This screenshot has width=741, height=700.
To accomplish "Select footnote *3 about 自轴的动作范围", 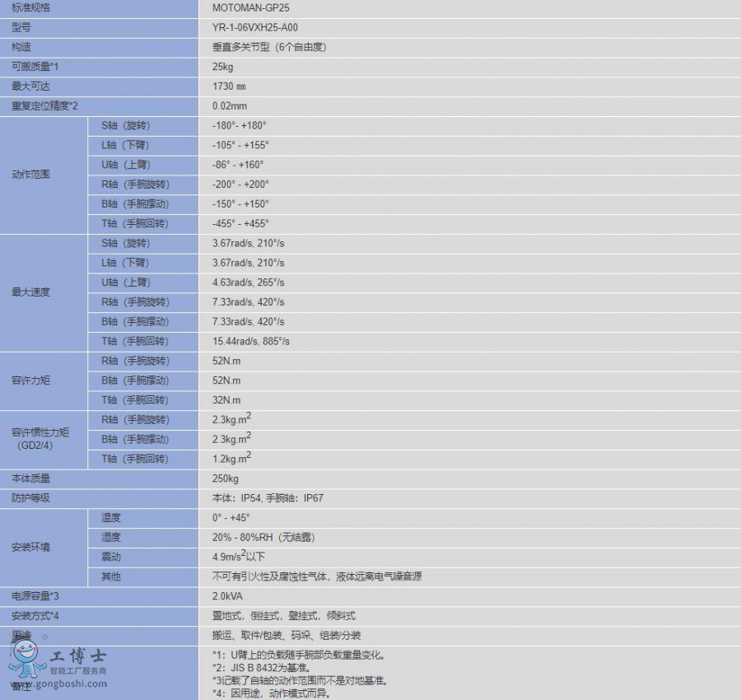I will 301,681.
